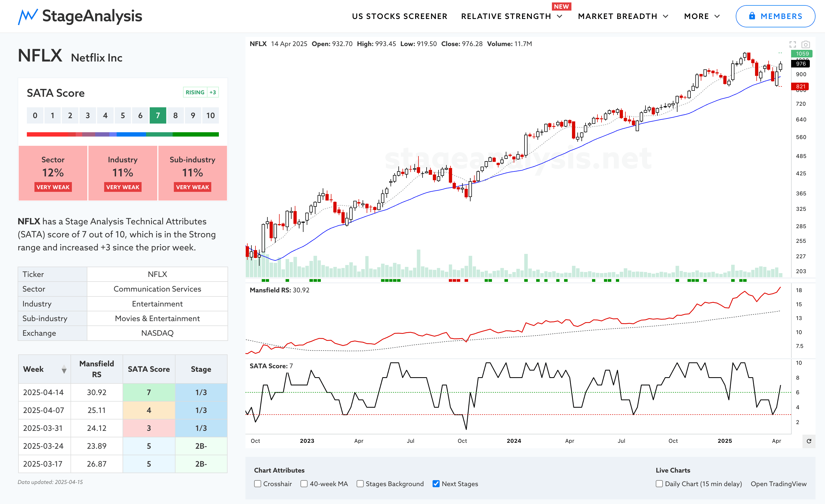Expand the More menu chevron

click(717, 16)
